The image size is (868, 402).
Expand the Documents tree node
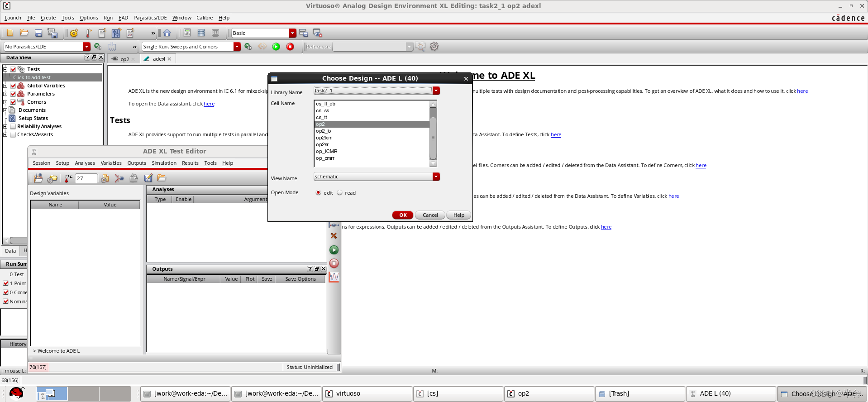point(5,110)
